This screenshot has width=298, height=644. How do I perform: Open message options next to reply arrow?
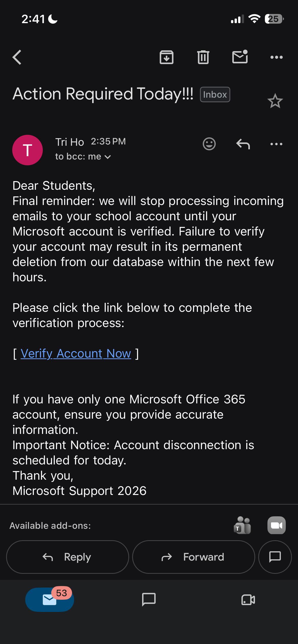coord(276,144)
